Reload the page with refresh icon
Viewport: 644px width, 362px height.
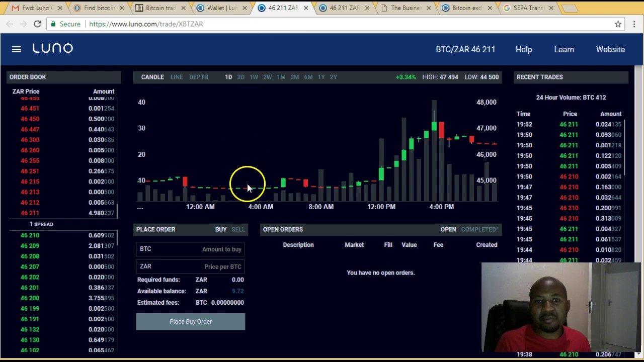point(37,24)
